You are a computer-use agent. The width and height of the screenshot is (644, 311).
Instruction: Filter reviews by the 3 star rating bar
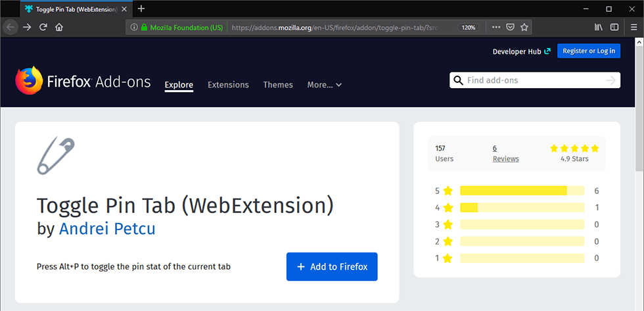[x=522, y=224]
